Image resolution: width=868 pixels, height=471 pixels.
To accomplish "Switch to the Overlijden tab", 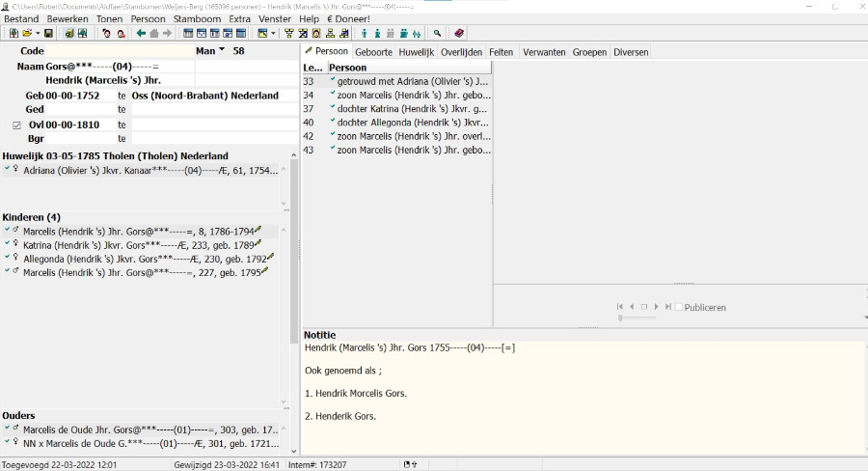I will coord(461,52).
